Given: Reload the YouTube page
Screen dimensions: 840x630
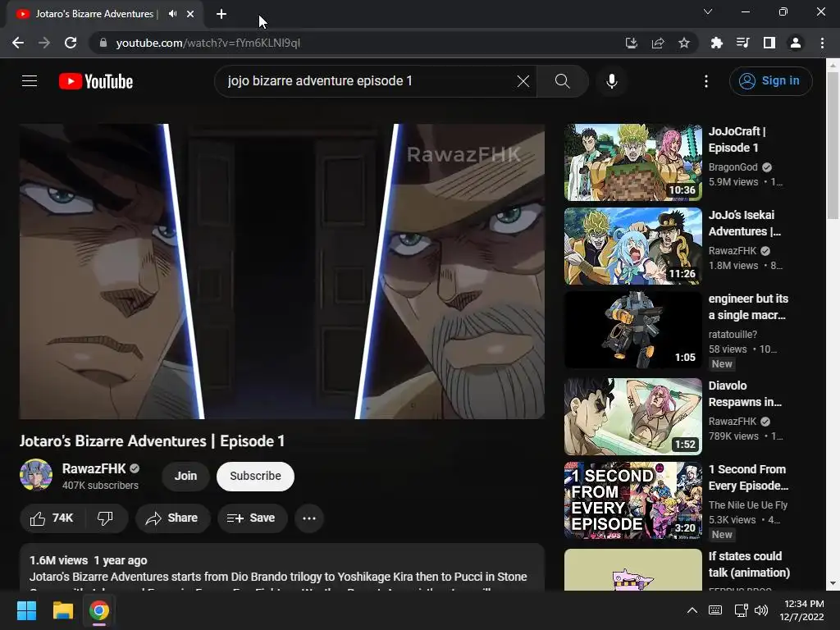Looking at the screenshot, I should 71,43.
